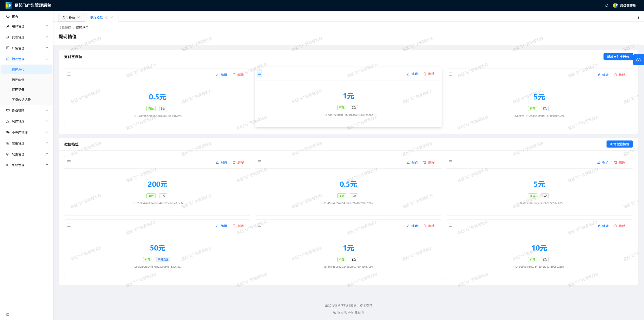Delete the WeChat 10元 tier
The image size is (644, 320).
coord(620,226)
